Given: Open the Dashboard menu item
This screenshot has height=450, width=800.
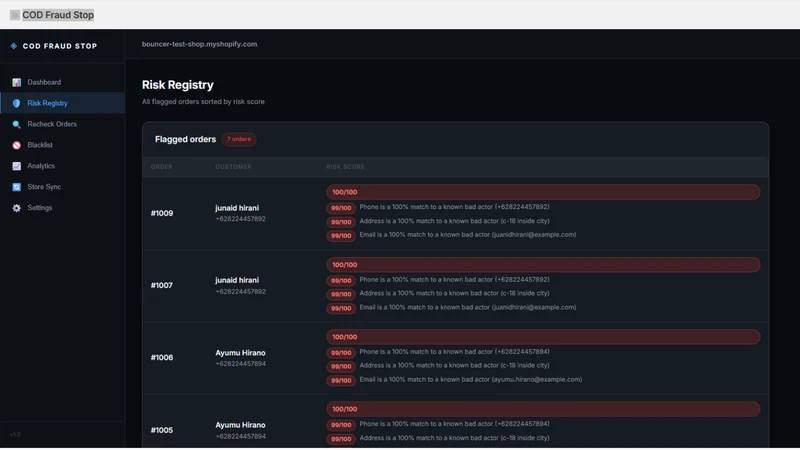Looking at the screenshot, I should tap(62, 82).
